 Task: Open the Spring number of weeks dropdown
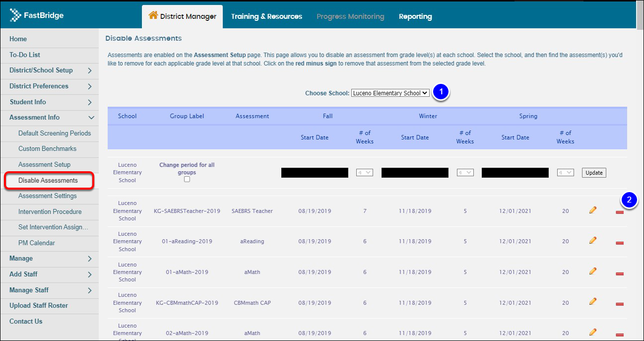(565, 173)
